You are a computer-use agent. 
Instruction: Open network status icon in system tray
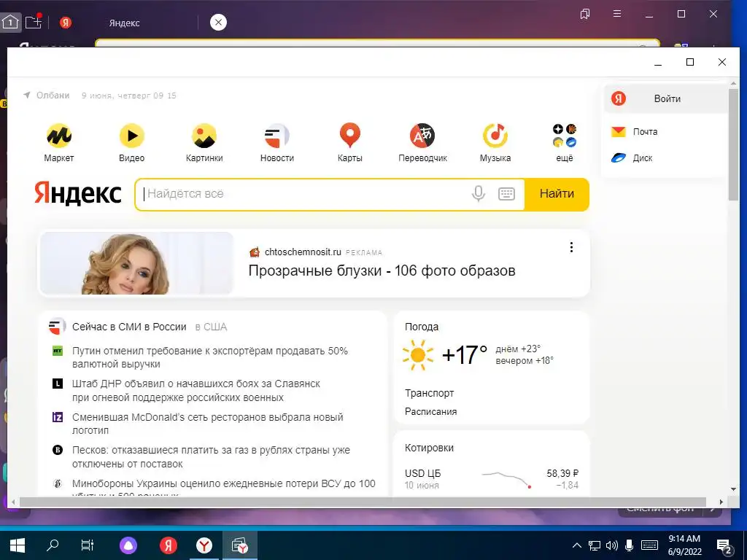pyautogui.click(x=594, y=545)
